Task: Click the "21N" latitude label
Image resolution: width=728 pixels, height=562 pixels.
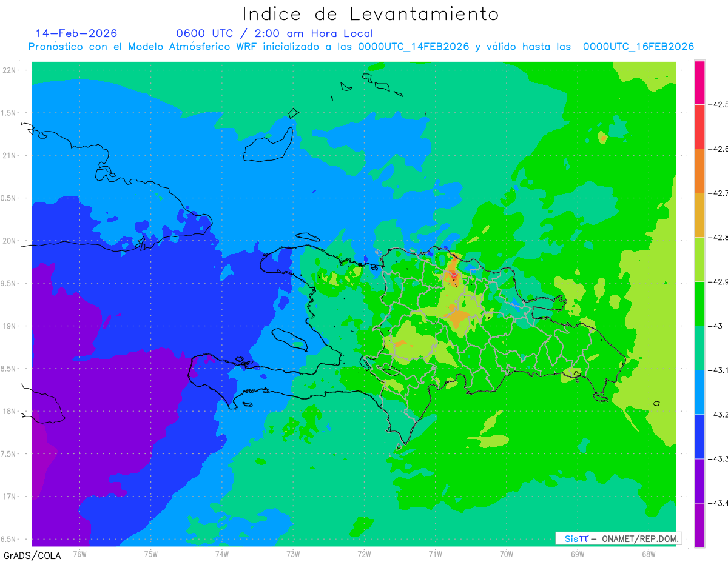Action: [10, 155]
